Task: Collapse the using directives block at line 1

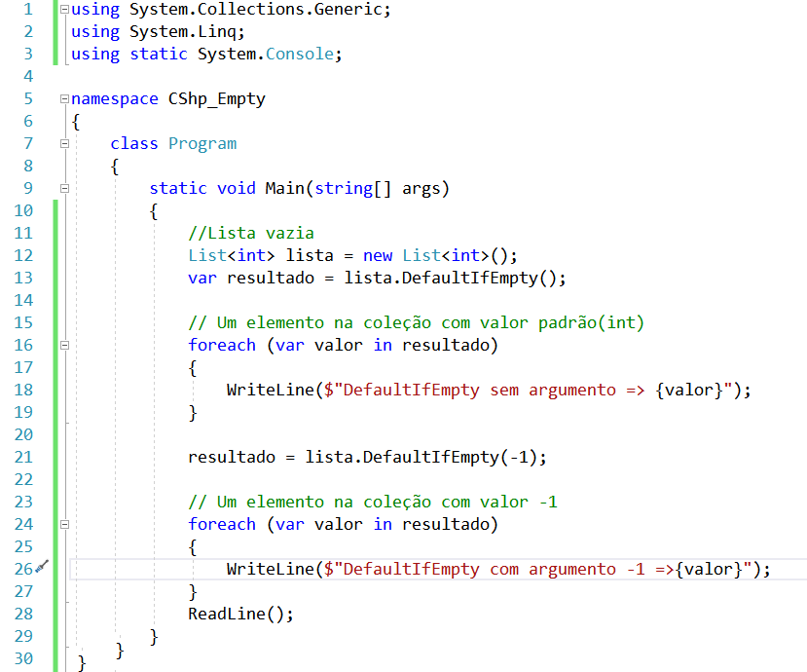Action: (64, 10)
